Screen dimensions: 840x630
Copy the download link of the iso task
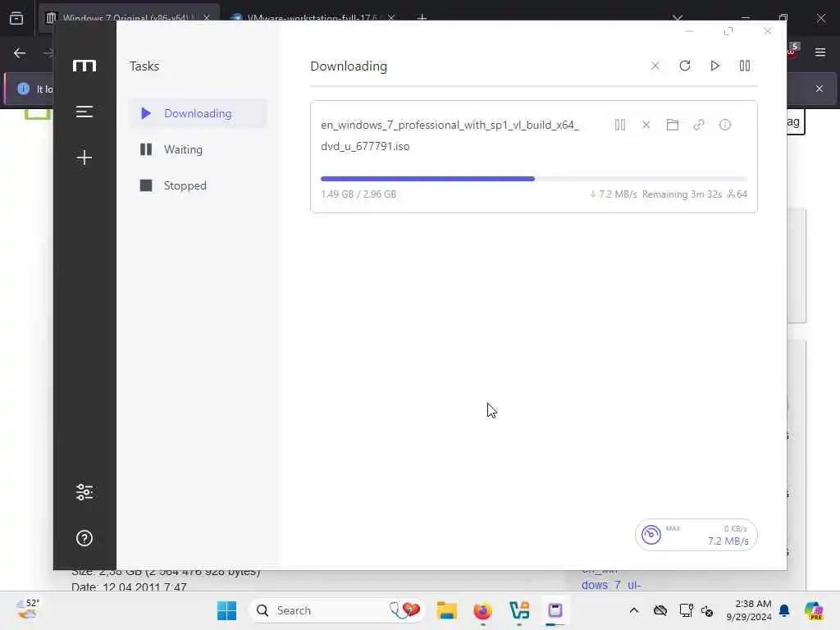point(699,125)
